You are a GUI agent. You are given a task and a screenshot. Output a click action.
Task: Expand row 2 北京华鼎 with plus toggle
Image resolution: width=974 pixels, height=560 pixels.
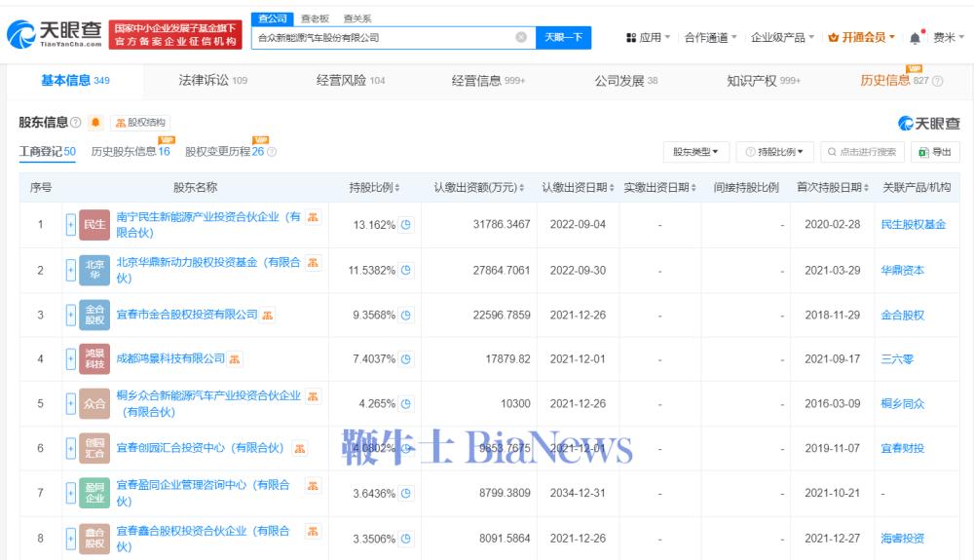click(71, 270)
